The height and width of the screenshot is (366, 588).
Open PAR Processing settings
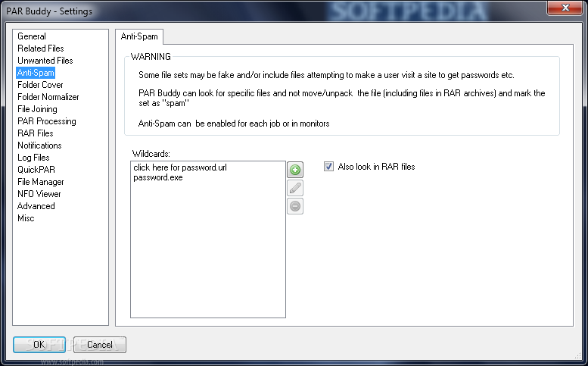coord(46,121)
